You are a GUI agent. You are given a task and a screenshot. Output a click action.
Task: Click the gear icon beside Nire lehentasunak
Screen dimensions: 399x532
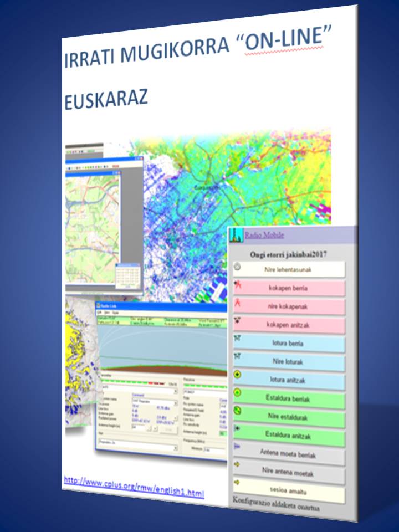click(237, 267)
